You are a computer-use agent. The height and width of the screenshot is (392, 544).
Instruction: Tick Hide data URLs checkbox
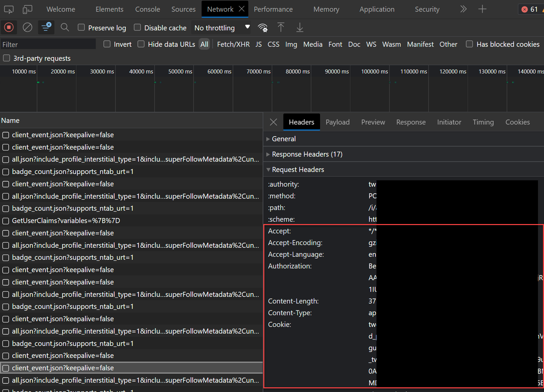[x=141, y=44]
